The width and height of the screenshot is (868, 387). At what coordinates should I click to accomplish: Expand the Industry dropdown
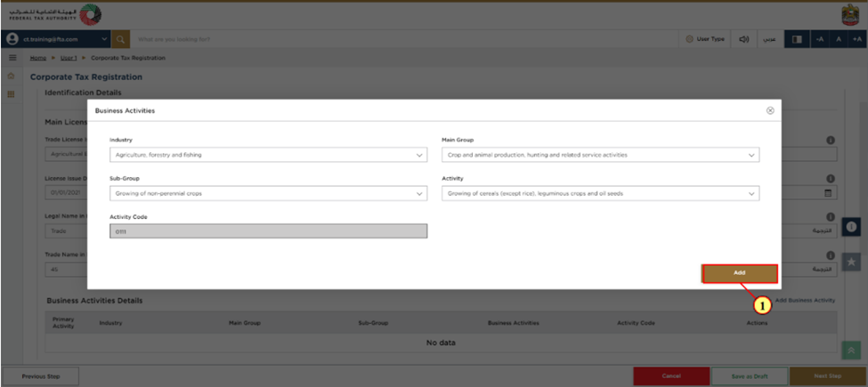[x=268, y=155]
